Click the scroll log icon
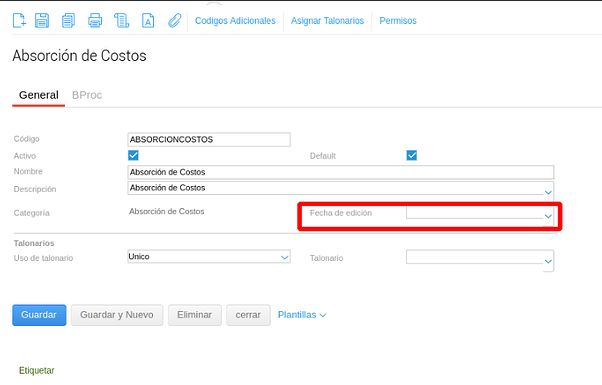This screenshot has height=385, width=602. (x=121, y=20)
